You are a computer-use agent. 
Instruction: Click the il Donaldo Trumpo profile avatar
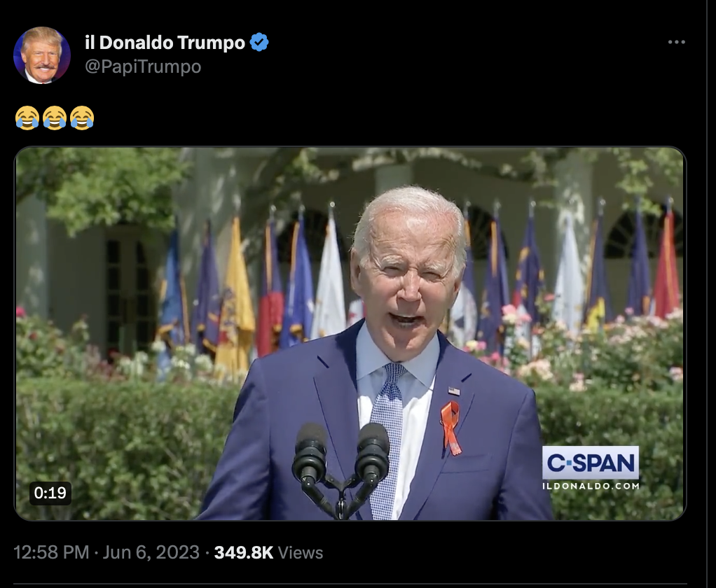click(x=42, y=55)
